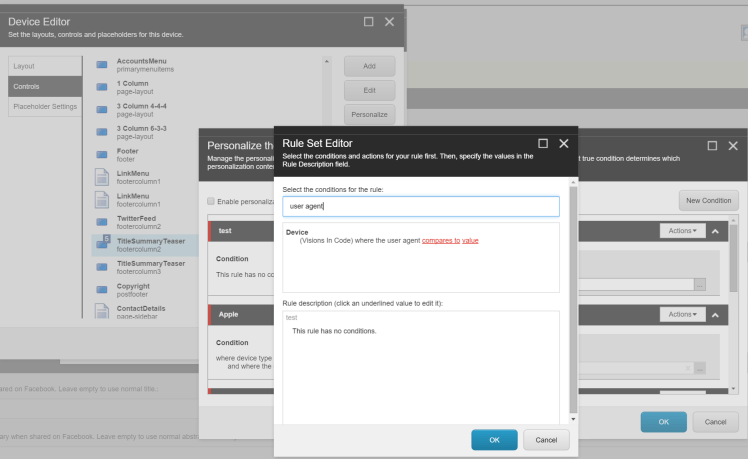The width and height of the screenshot is (748, 459).
Task: Open the Placeholder Settings tab
Action: (45, 106)
